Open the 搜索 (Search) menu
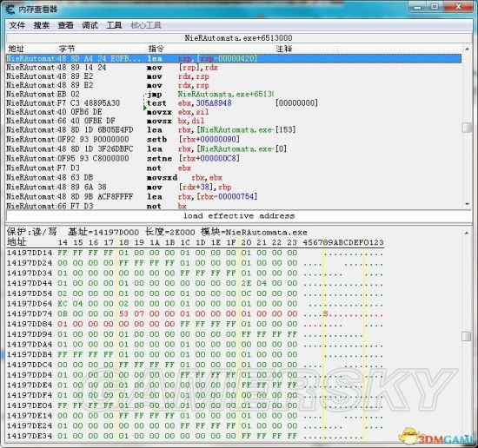 [x=42, y=25]
